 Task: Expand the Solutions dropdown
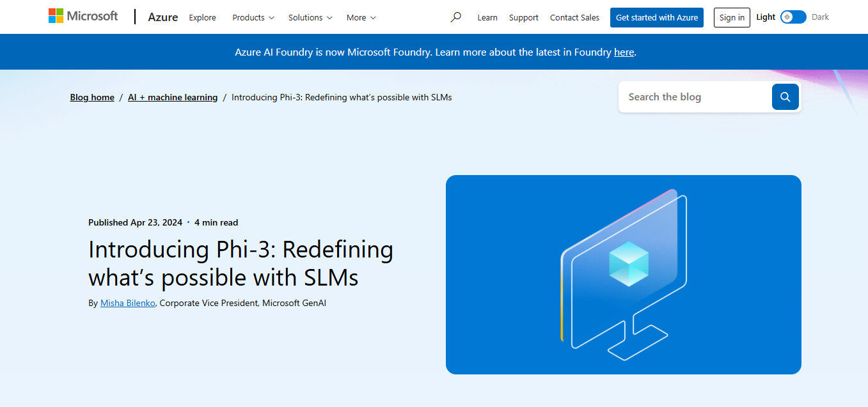click(310, 17)
